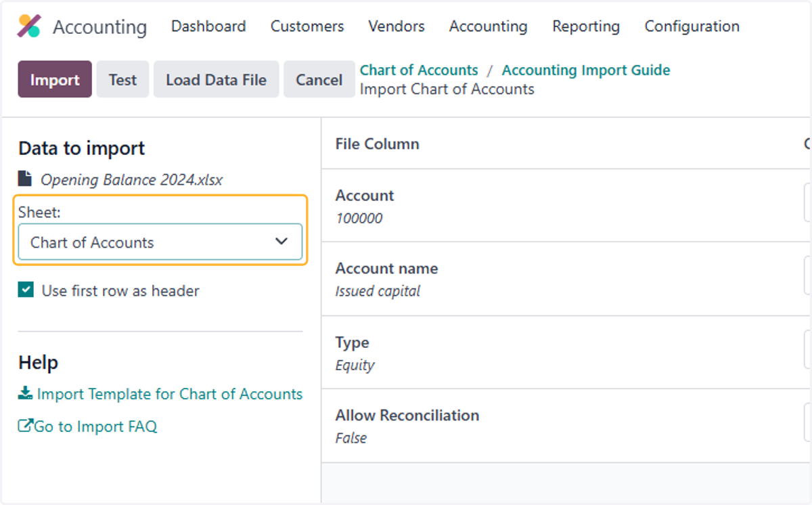The height and width of the screenshot is (505, 812).
Task: Click the Load Data File button
Action: [217, 79]
